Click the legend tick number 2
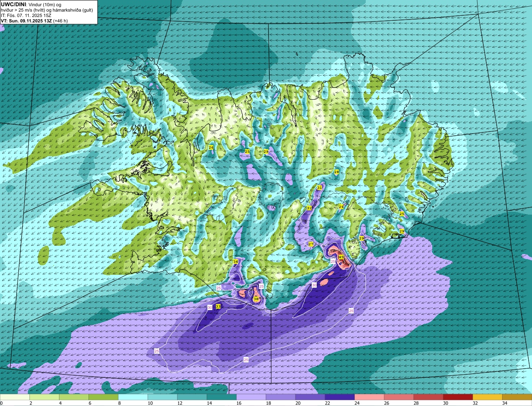This screenshot has height=406, width=532. (31, 403)
